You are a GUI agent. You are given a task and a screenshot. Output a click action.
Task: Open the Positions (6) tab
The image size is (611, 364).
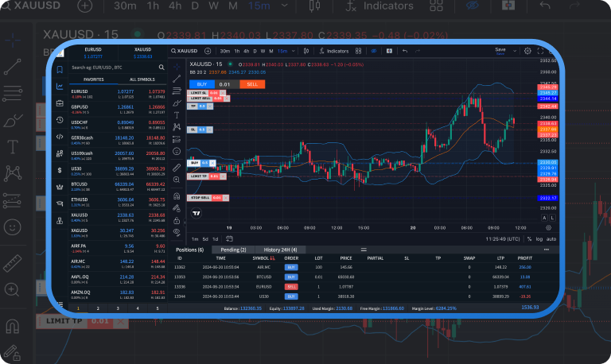[x=190, y=250]
